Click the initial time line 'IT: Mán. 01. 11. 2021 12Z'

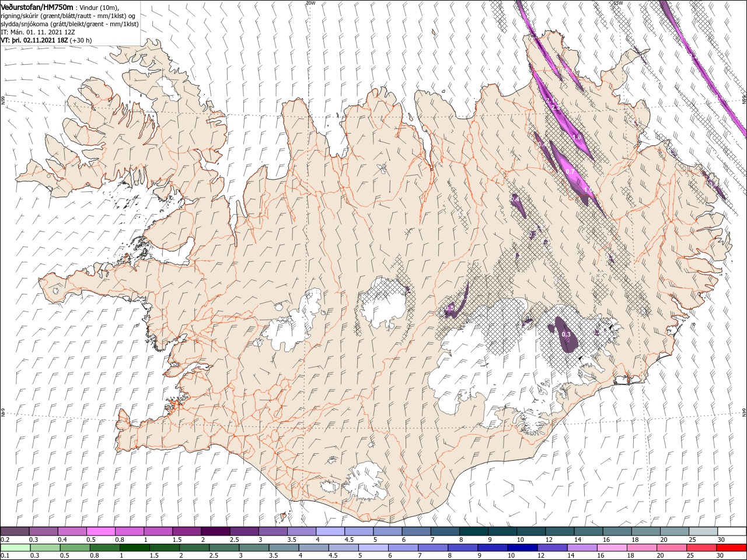(38, 32)
